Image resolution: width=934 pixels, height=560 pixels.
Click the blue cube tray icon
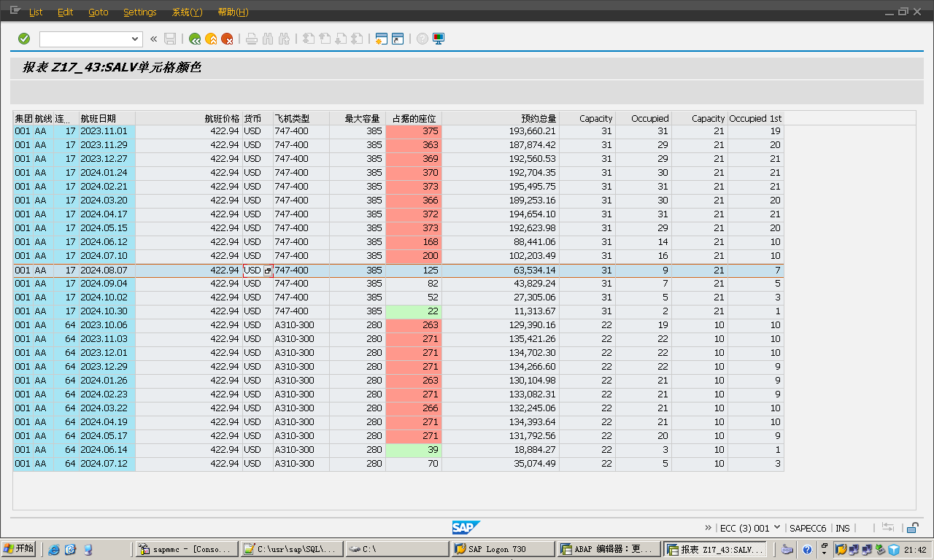pyautogui.click(x=894, y=550)
